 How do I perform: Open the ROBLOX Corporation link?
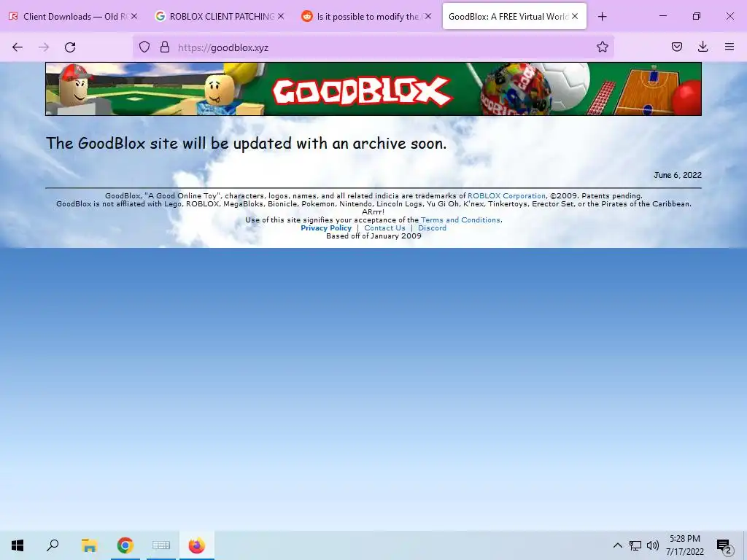[506, 195]
